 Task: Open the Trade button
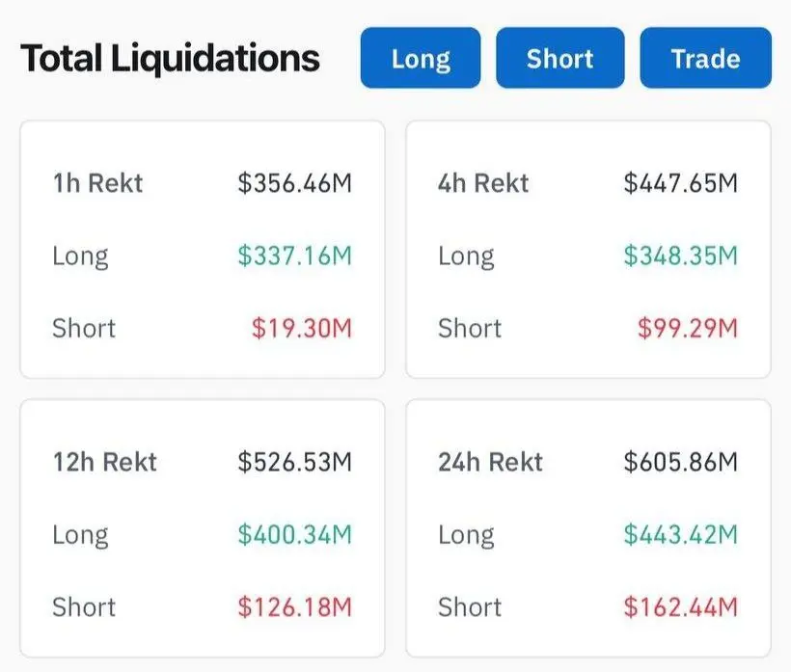pyautogui.click(x=705, y=58)
